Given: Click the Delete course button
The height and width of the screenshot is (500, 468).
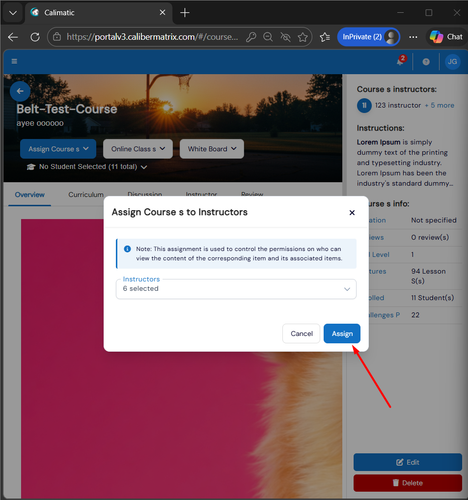Looking at the screenshot, I should [408, 483].
